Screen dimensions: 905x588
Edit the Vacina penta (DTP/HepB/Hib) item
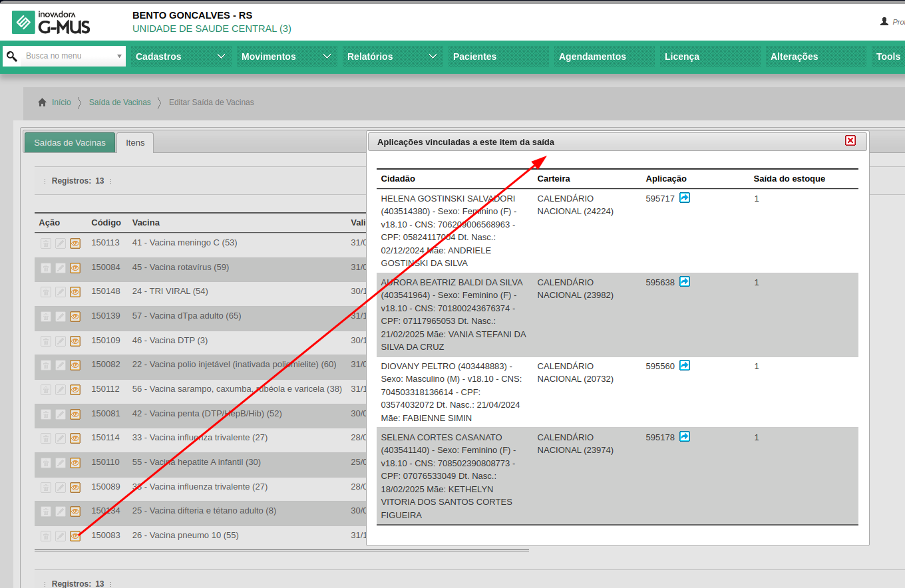coord(61,414)
